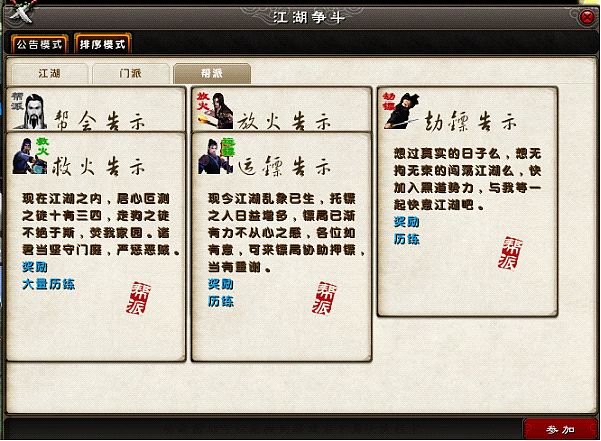The height and width of the screenshot is (441, 601).
Task: Open the 江湖 tab
Action: pyautogui.click(x=50, y=73)
